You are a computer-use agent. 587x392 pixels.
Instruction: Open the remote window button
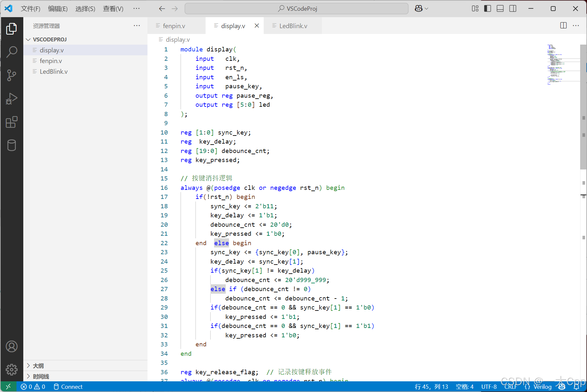pyautogui.click(x=8, y=387)
